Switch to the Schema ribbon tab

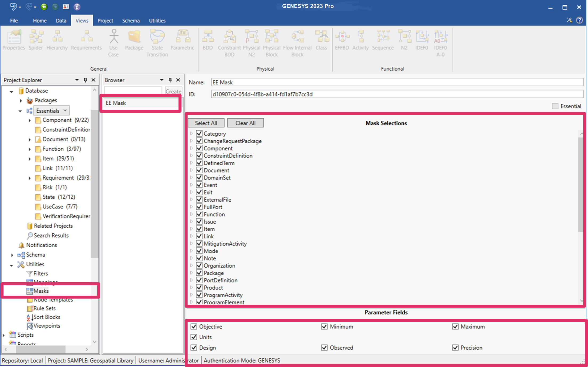pyautogui.click(x=131, y=21)
